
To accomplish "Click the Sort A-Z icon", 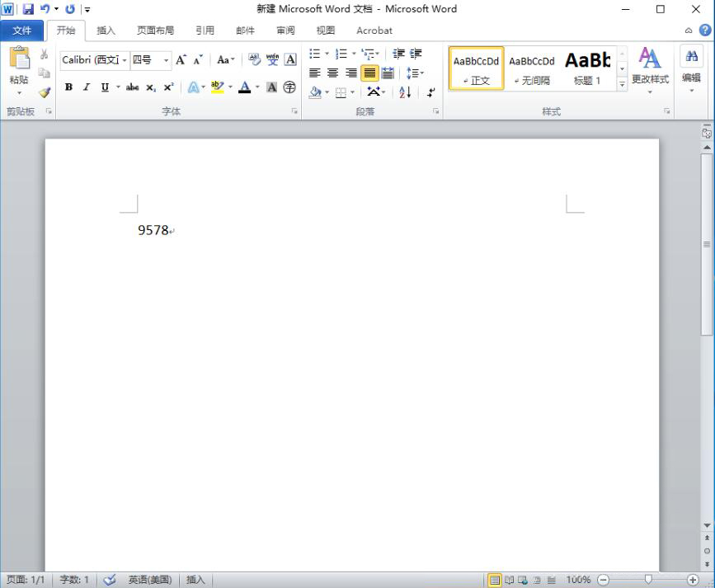I will pos(405,92).
